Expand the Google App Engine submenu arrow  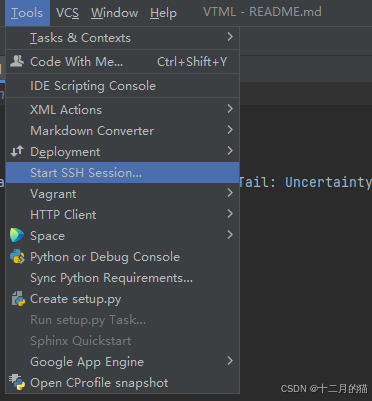click(230, 361)
